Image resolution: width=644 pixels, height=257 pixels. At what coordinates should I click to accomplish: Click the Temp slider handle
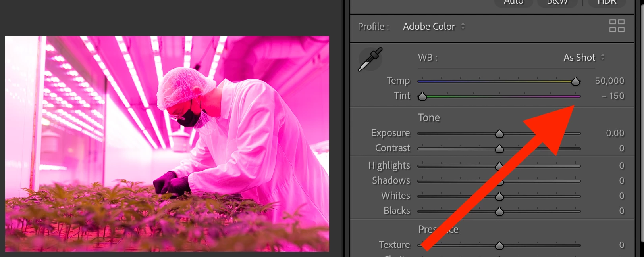point(576,82)
